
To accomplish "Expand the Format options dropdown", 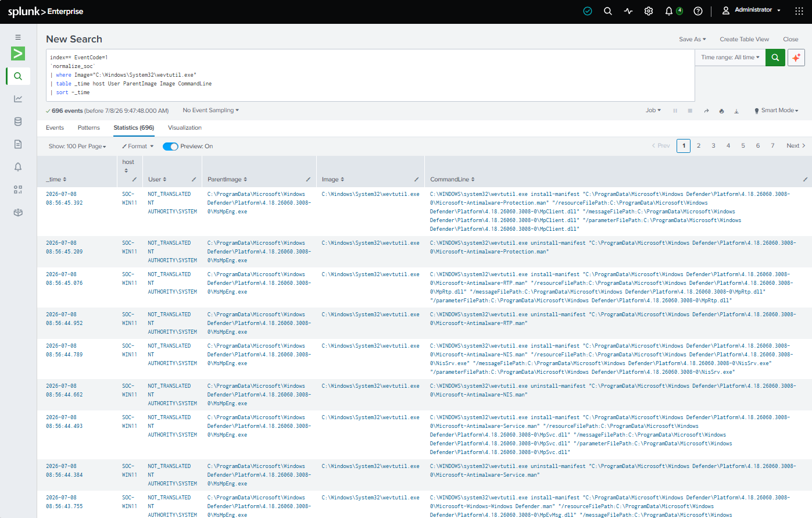I will coord(138,147).
